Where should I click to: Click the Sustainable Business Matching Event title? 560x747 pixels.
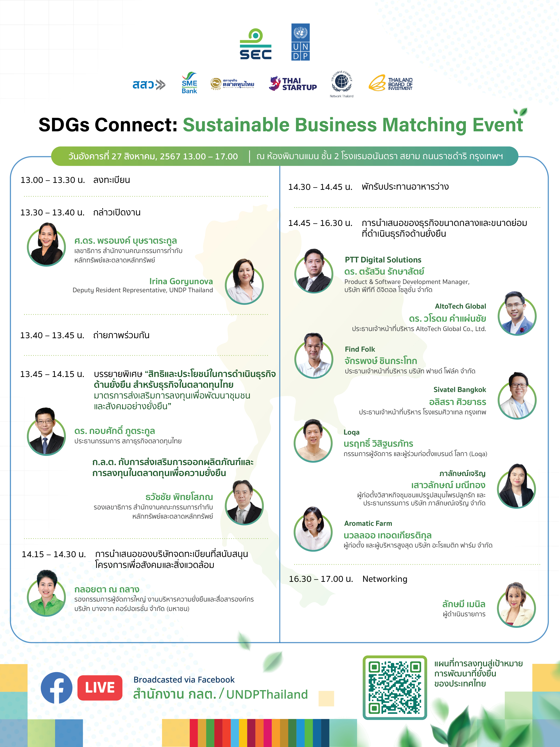click(x=353, y=125)
